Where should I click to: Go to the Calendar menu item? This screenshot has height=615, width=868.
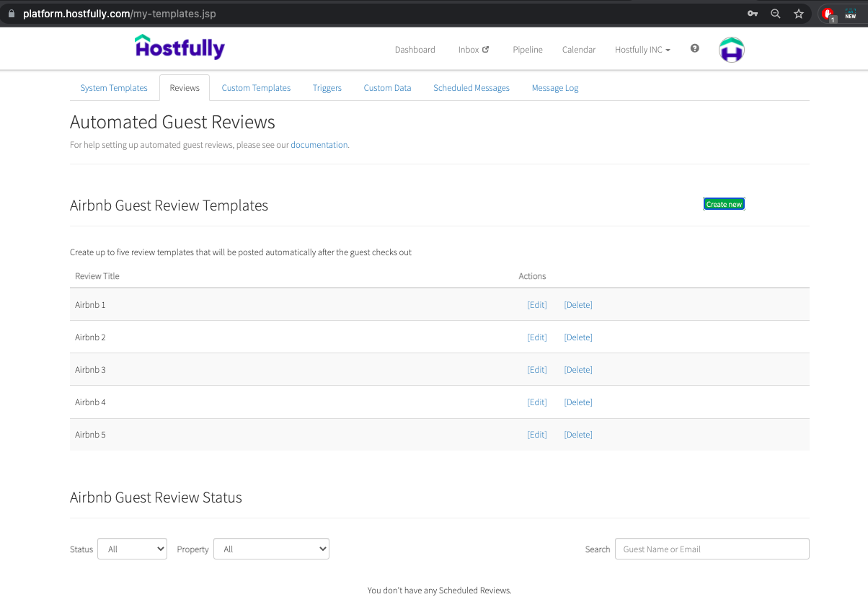[x=578, y=50]
